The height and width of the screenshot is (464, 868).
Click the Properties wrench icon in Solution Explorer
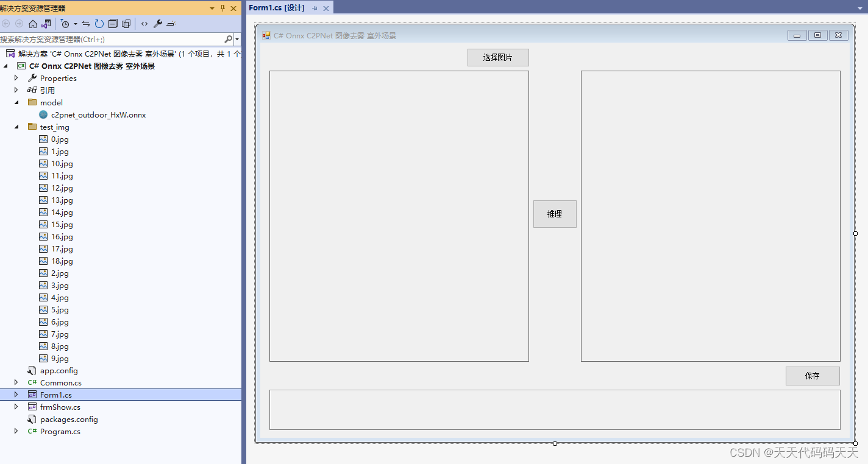pyautogui.click(x=157, y=23)
